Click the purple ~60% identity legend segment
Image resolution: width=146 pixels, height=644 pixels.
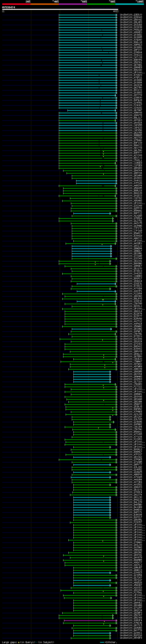(73, 4)
